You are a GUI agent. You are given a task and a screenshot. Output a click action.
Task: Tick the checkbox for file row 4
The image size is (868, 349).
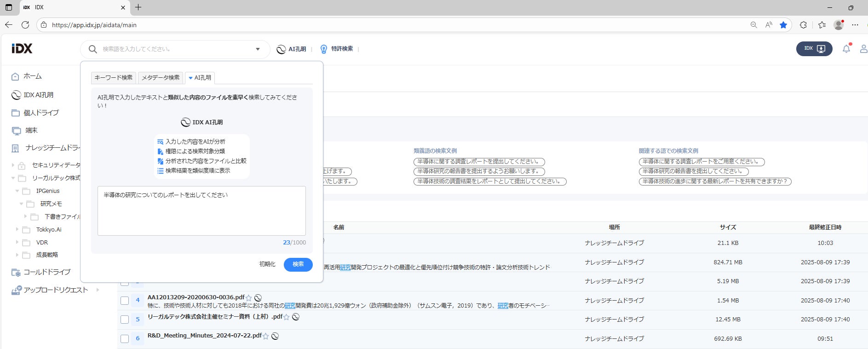tap(125, 301)
